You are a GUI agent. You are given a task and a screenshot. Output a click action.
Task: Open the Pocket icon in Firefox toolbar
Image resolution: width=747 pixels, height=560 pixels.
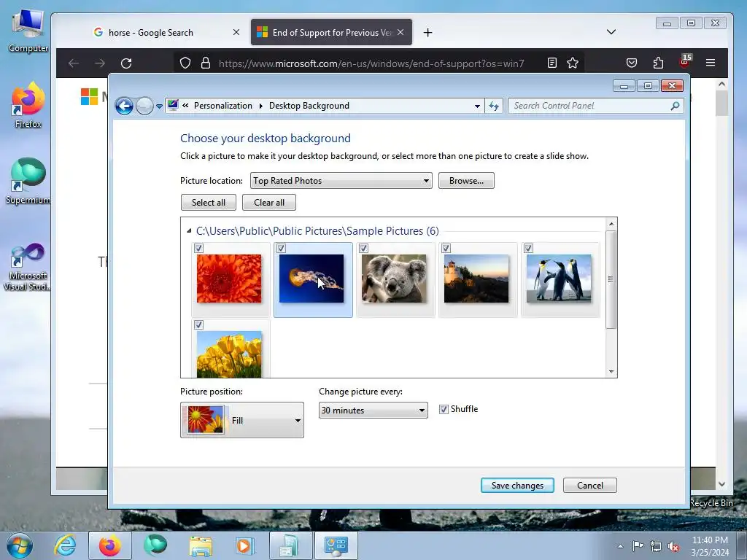(x=632, y=63)
